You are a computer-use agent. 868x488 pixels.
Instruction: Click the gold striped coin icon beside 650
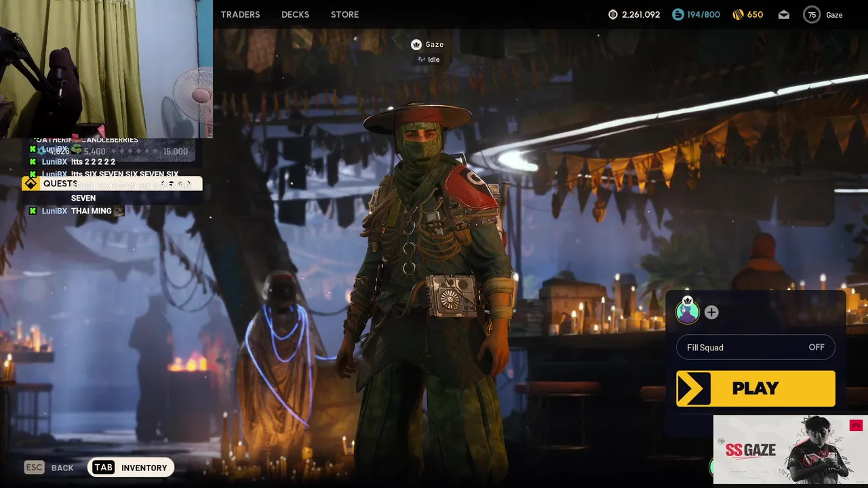[738, 14]
